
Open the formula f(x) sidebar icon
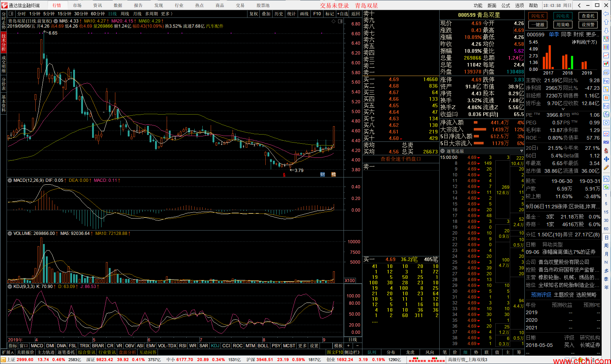606,114
